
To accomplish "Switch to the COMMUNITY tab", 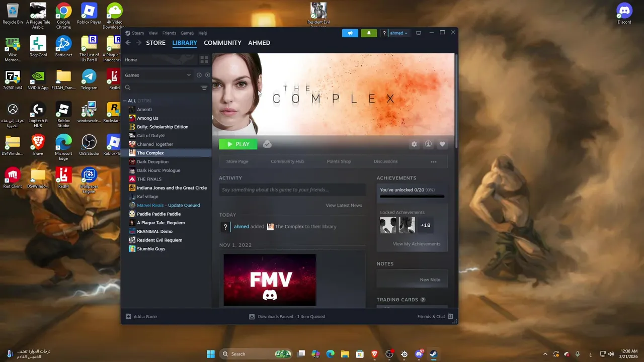I will click(222, 43).
